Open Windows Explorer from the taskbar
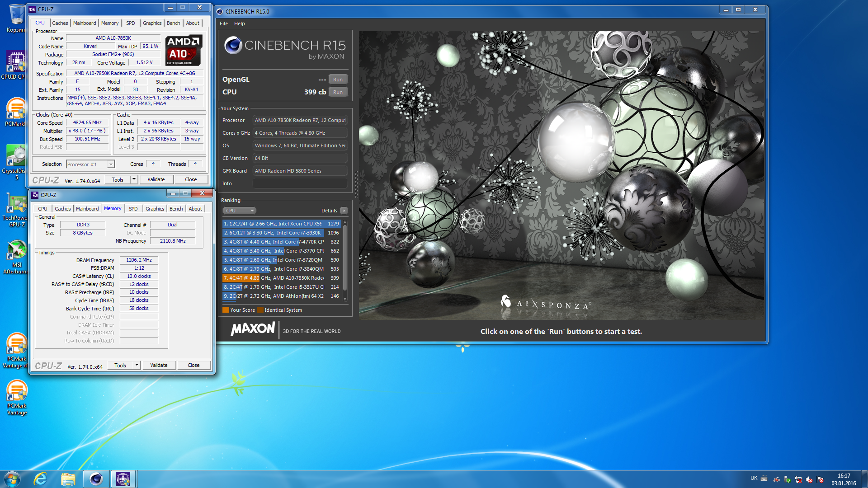The width and height of the screenshot is (868, 488). coord(68,479)
